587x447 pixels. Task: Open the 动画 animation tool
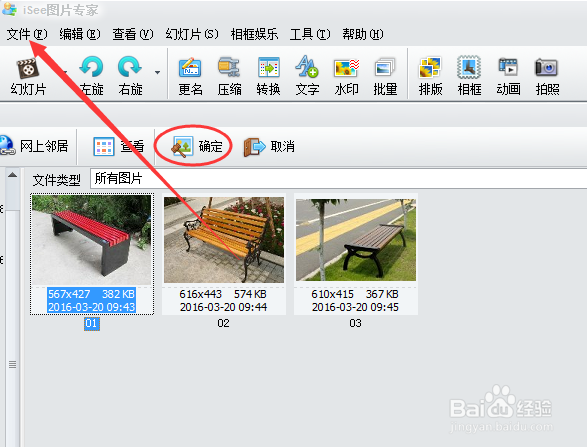tap(508, 77)
